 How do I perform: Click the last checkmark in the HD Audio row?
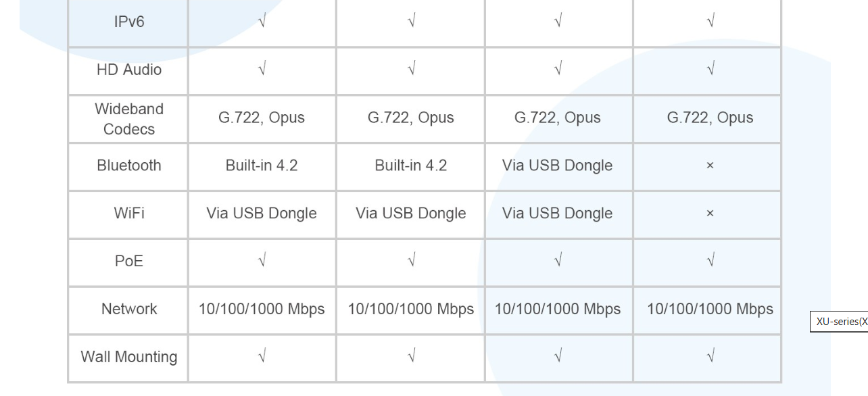(710, 69)
